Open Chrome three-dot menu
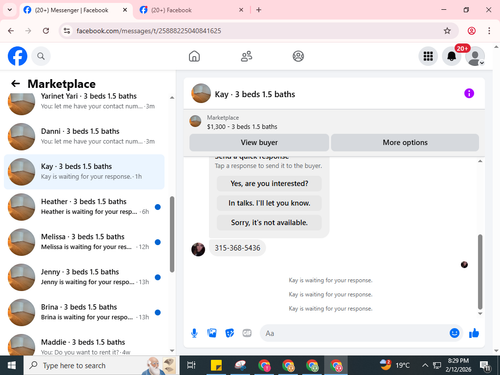Viewport: 500px width, 375px height. pos(489,31)
